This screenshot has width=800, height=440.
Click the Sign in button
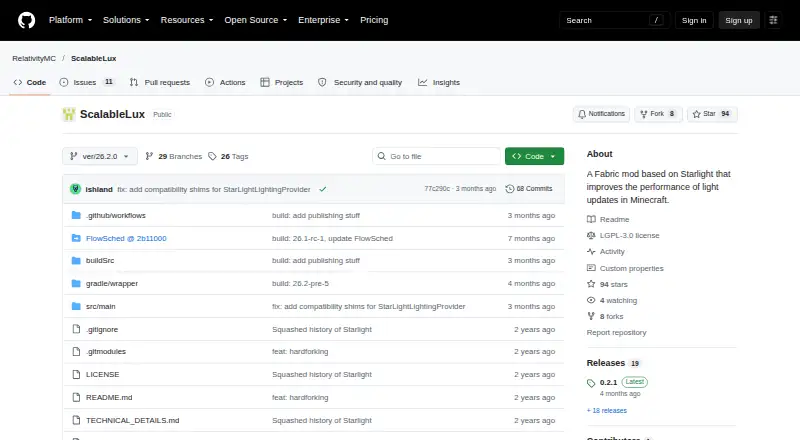[694, 20]
